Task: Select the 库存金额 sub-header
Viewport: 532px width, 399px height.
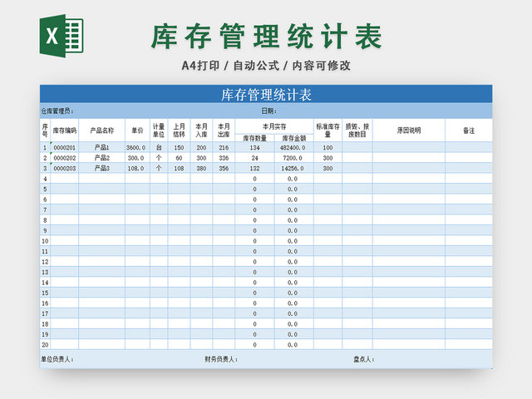Action: (293, 138)
